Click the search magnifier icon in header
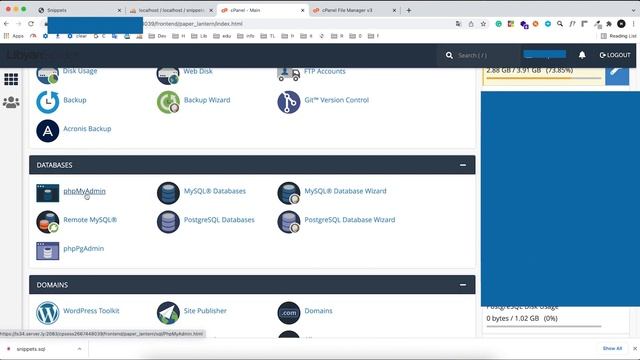Image resolution: width=640 pixels, height=360 pixels. 449,55
